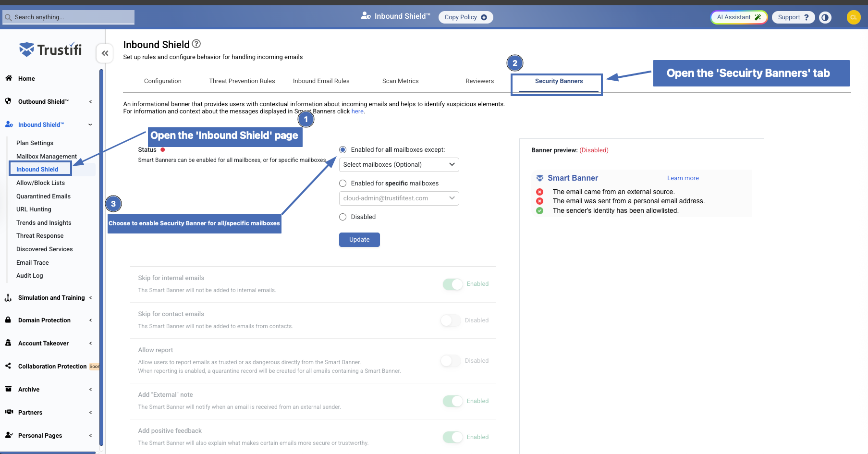The height and width of the screenshot is (454, 868).
Task: Switch to the Configuration tab
Action: click(x=163, y=81)
